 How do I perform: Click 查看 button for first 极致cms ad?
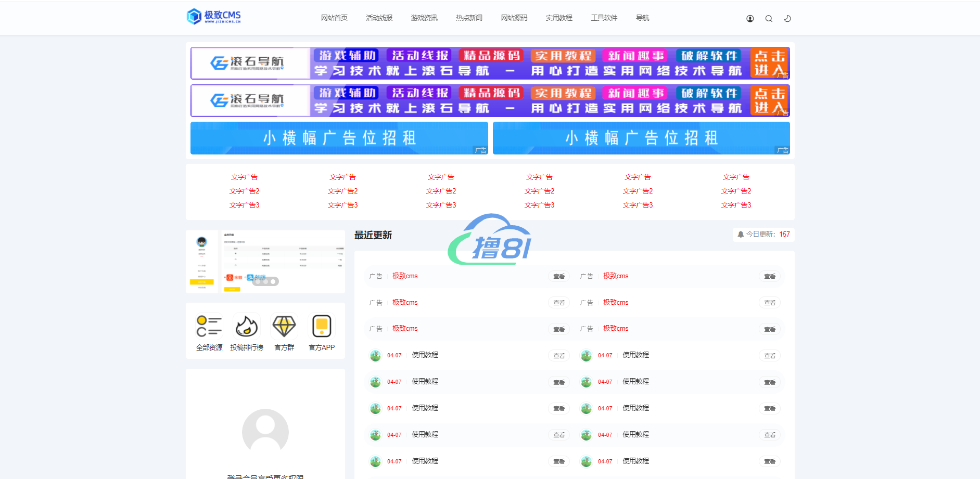point(559,277)
